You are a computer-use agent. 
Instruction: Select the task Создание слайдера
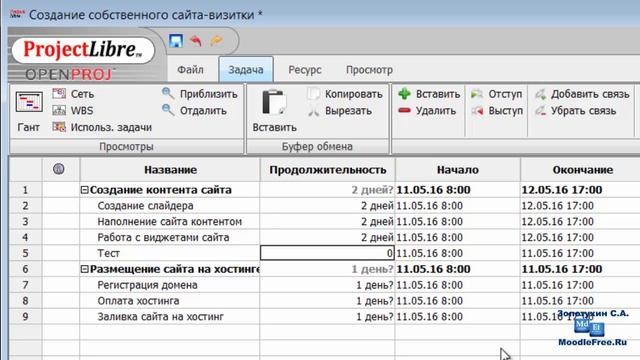point(145,206)
